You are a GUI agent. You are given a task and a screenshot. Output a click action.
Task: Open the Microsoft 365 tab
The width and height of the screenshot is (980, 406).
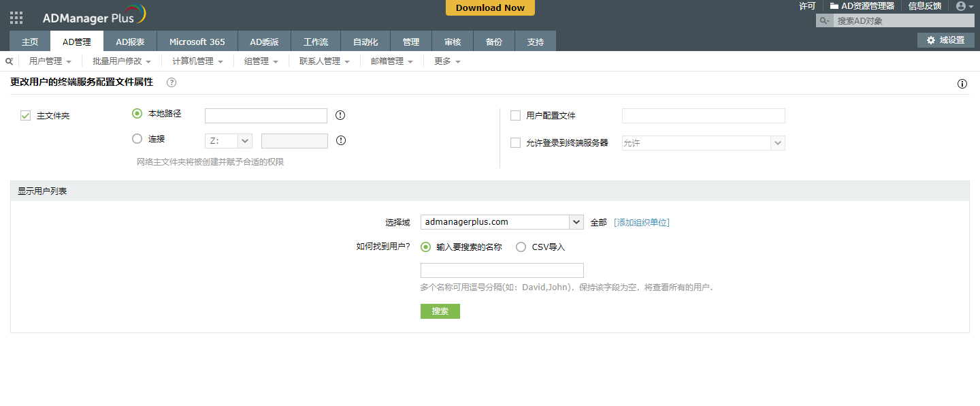197,42
